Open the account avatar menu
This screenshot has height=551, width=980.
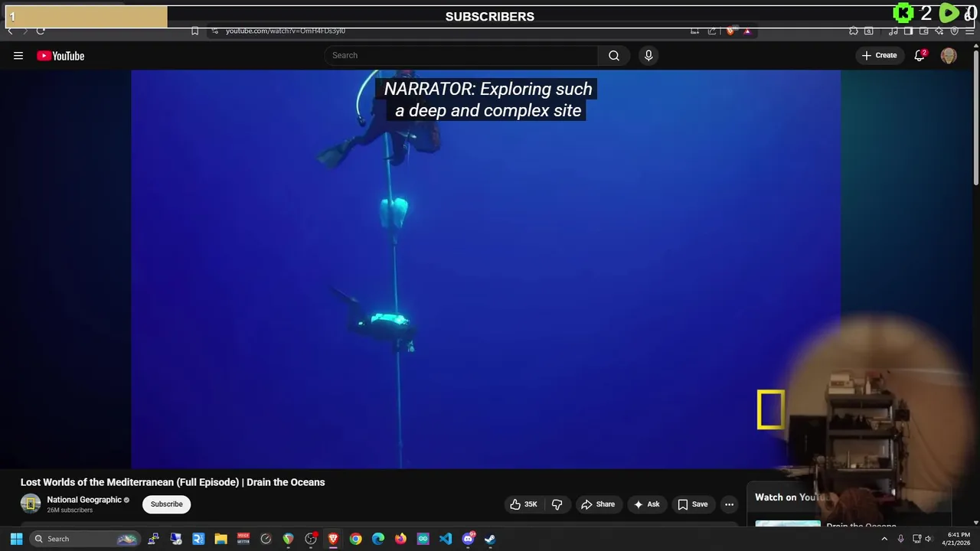click(x=949, y=56)
